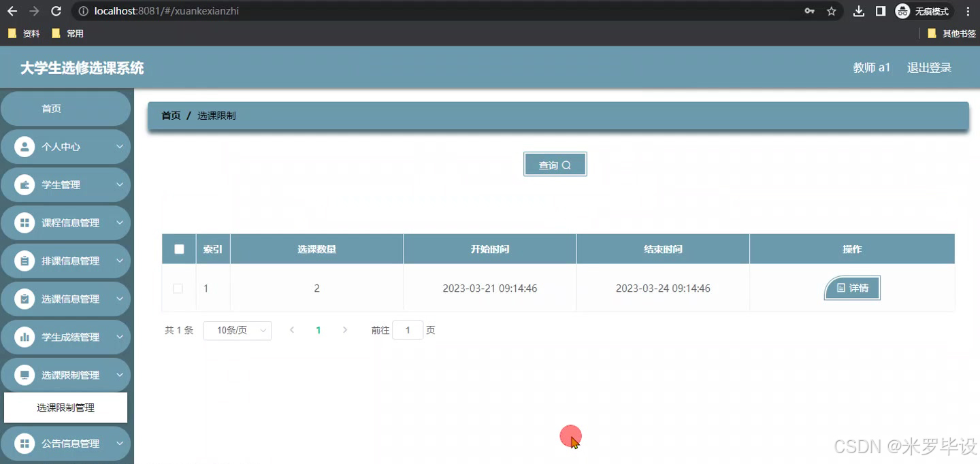Viewport: 980px width, 464px height.
Task: Open the browser three-dot menu
Action: pos(968,11)
